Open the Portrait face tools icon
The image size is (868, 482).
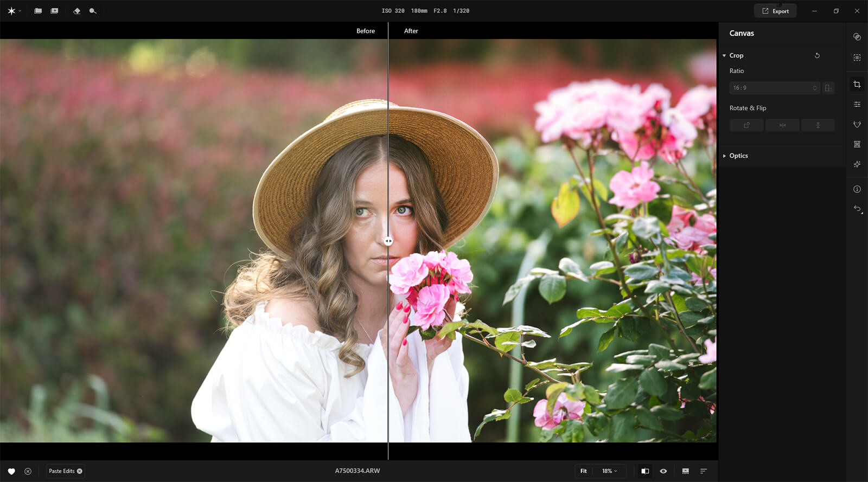point(857,124)
